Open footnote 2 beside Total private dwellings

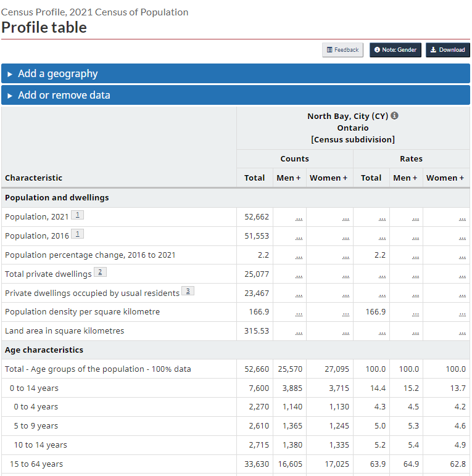pos(100,273)
